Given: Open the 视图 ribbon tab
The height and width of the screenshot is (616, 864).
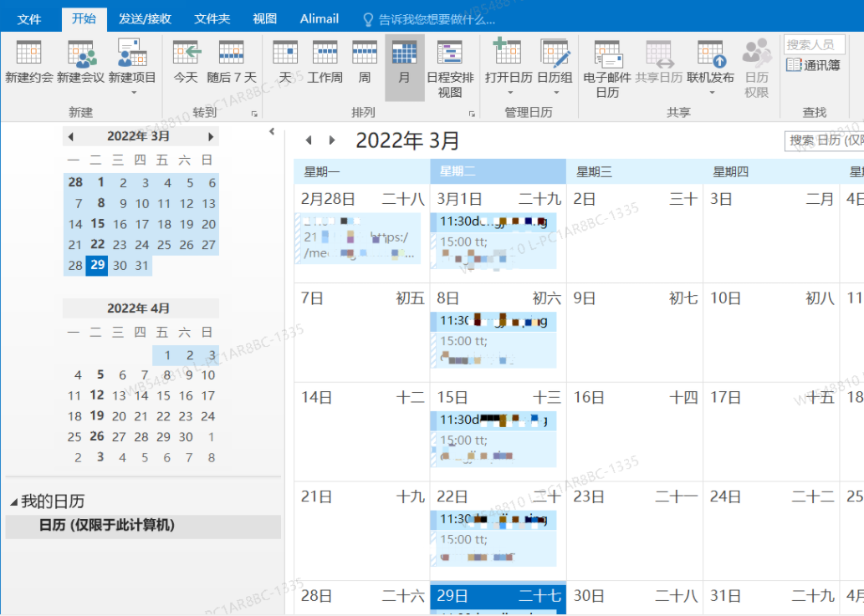Looking at the screenshot, I should [264, 19].
